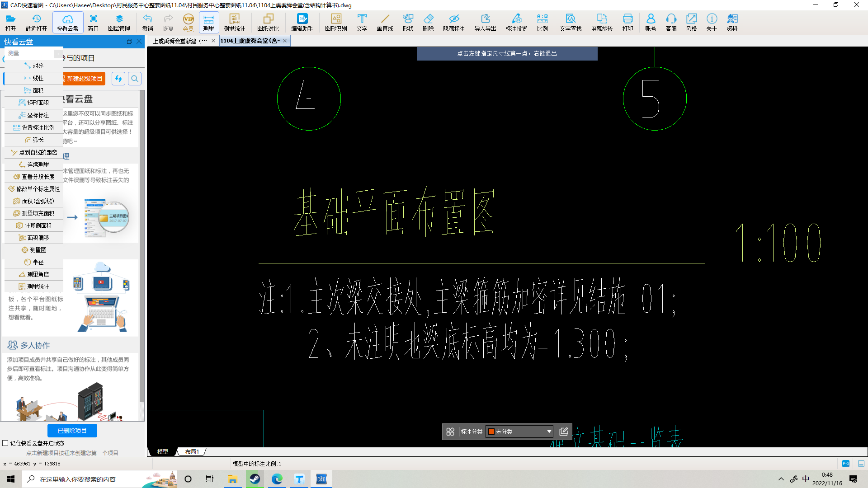The image size is (868, 488).
Task: Open 导入导出 import export
Action: point(485,22)
